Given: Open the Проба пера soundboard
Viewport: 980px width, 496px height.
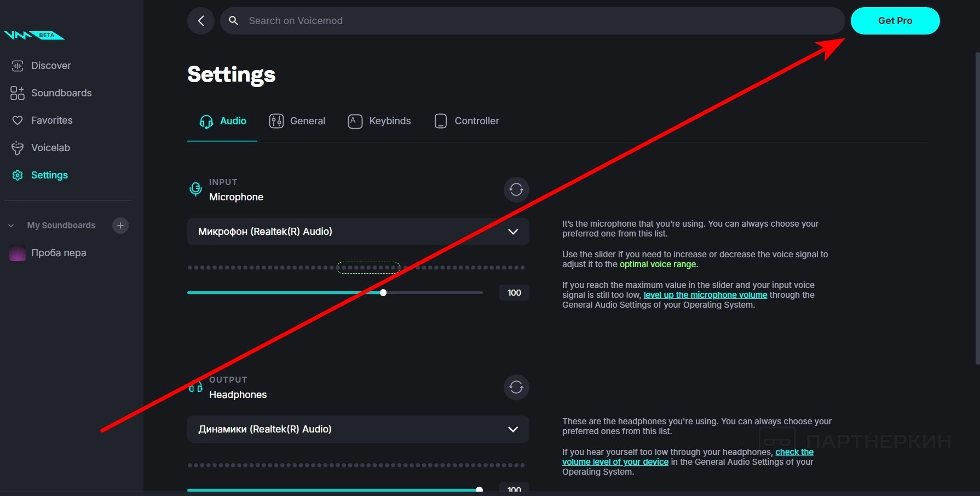Looking at the screenshot, I should [x=58, y=253].
